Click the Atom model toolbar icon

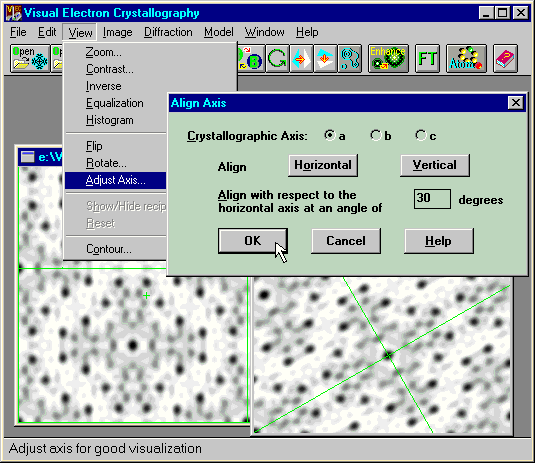466,58
